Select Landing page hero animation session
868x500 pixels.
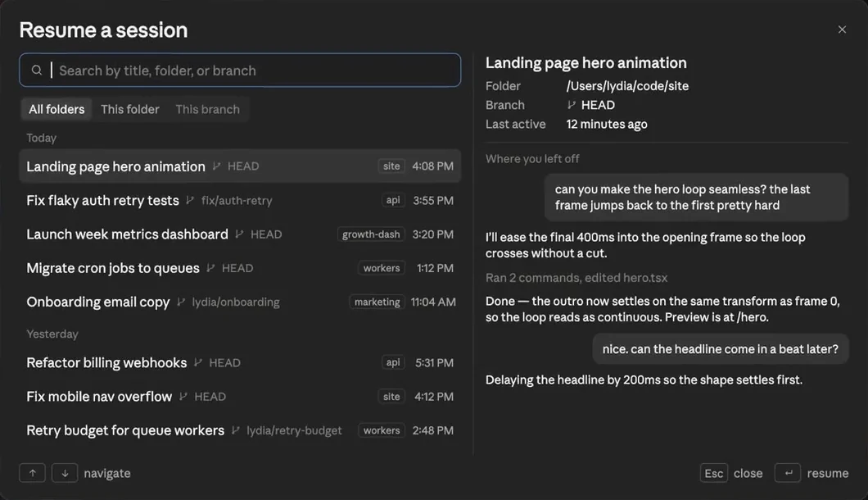(x=240, y=166)
